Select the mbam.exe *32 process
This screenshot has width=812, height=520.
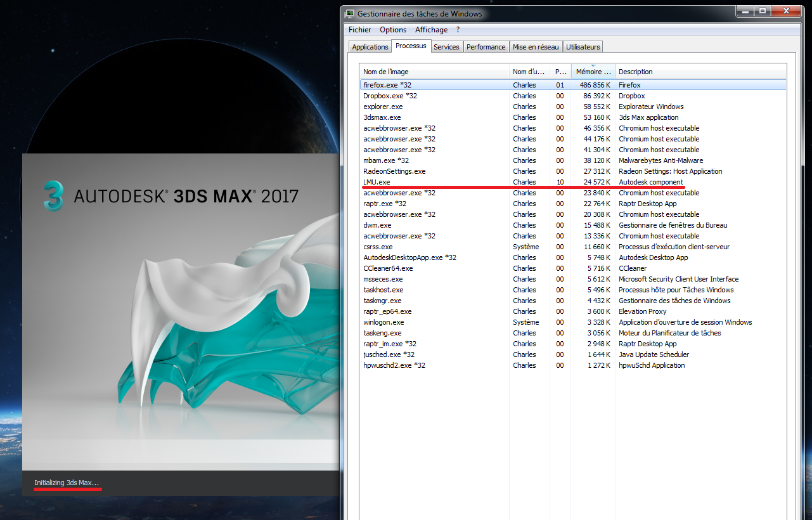pyautogui.click(x=573, y=160)
